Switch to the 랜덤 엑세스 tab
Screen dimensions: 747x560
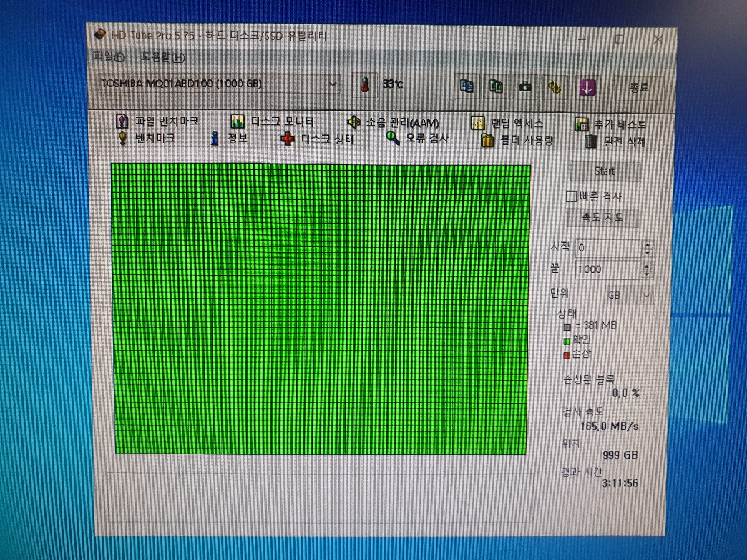pyautogui.click(x=507, y=124)
